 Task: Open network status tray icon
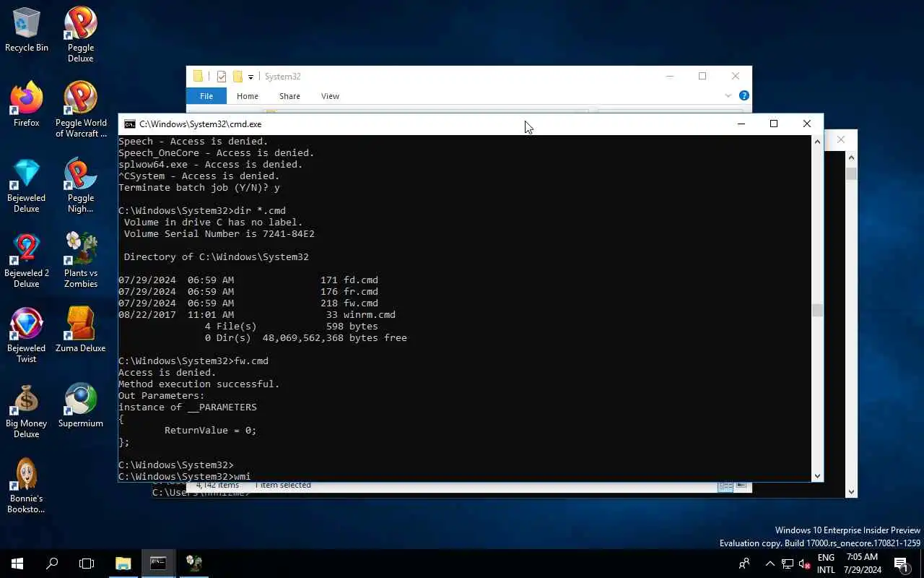point(788,564)
